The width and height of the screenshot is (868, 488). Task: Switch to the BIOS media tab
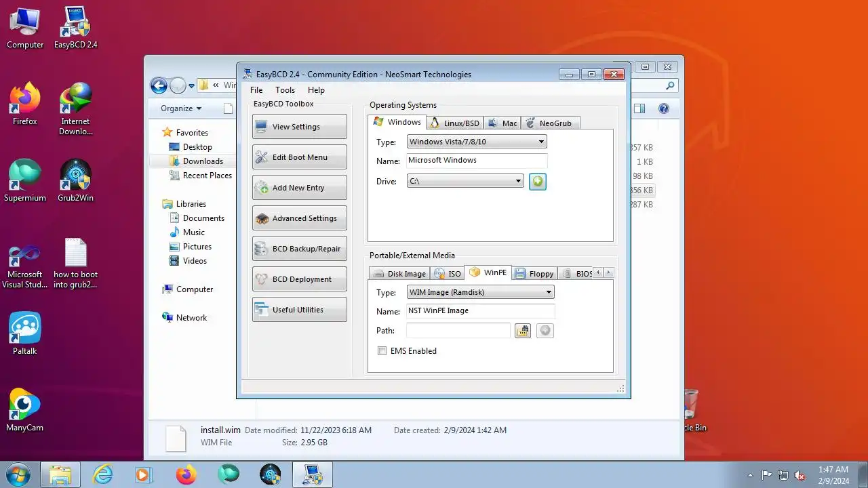(x=576, y=273)
